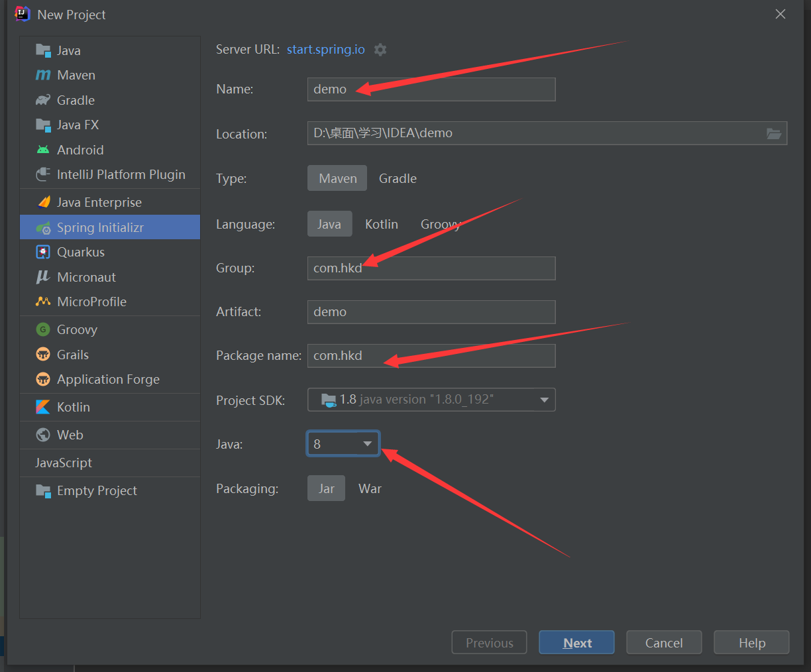Open server URL settings gear

coord(380,50)
